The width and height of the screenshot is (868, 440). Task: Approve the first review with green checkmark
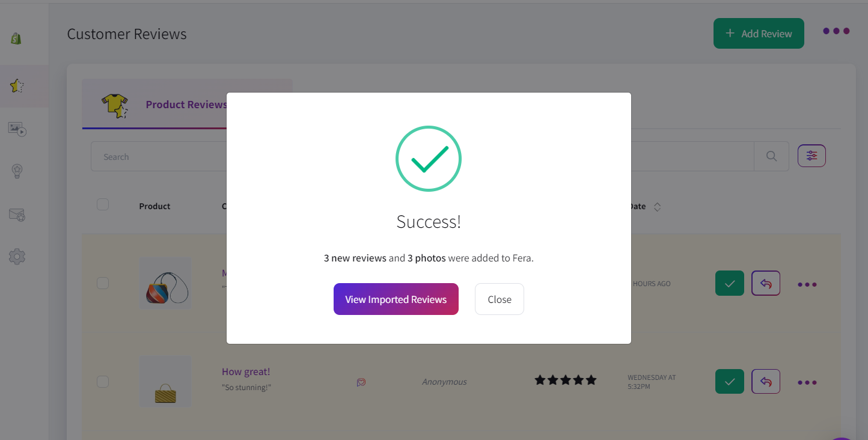(730, 284)
